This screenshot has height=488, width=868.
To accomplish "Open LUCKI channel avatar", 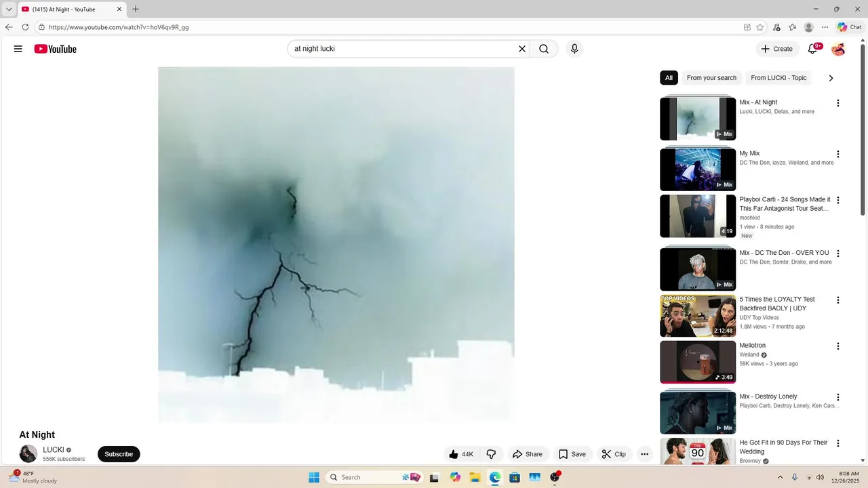I will point(28,453).
